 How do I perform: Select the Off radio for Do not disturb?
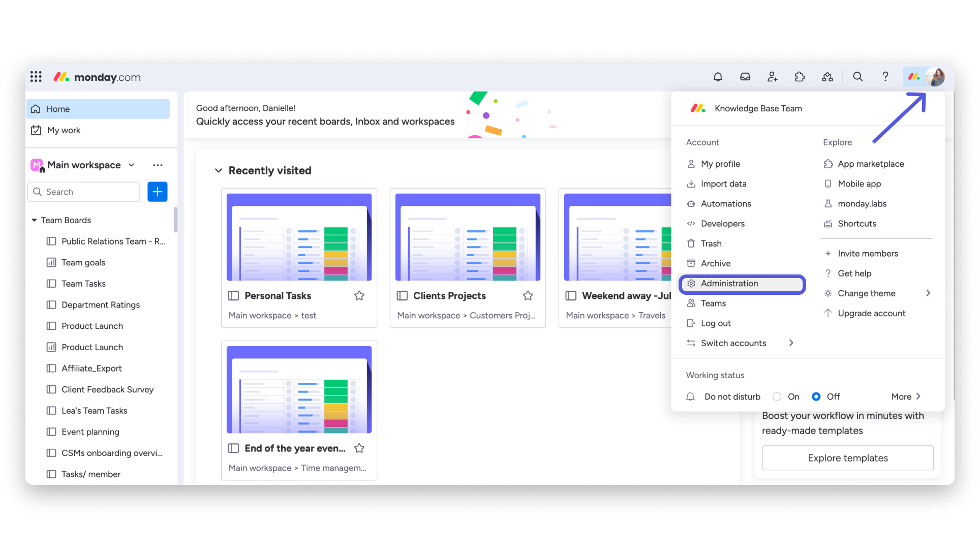click(816, 396)
